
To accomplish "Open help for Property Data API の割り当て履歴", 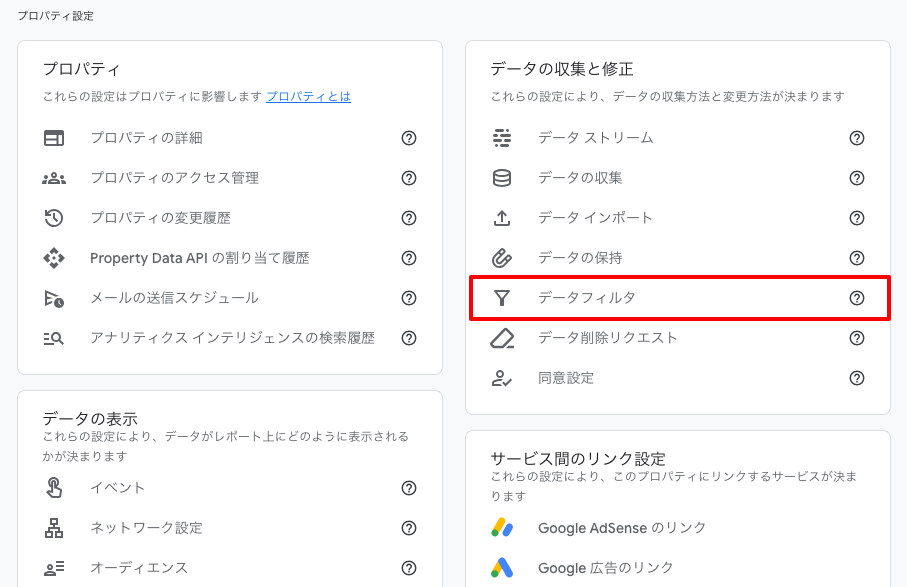I will (409, 258).
